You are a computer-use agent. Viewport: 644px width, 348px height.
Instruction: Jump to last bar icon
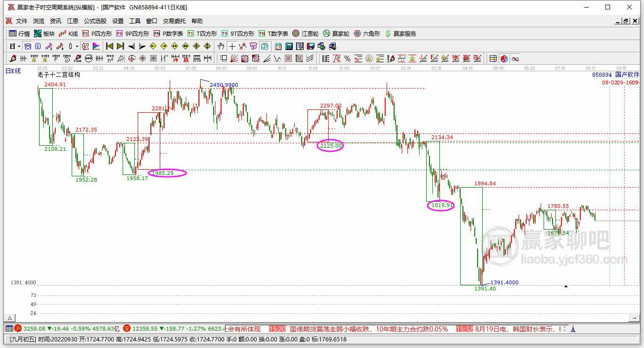tap(120, 46)
